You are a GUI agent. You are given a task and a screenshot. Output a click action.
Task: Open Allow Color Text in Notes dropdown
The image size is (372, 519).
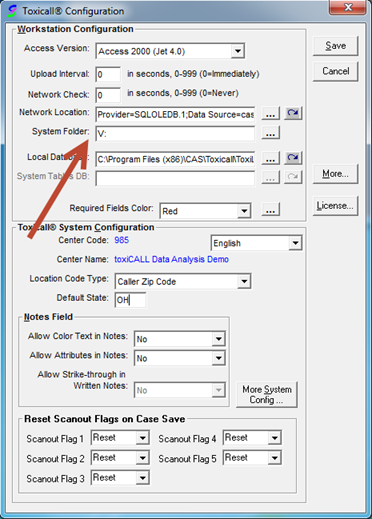[x=218, y=339]
